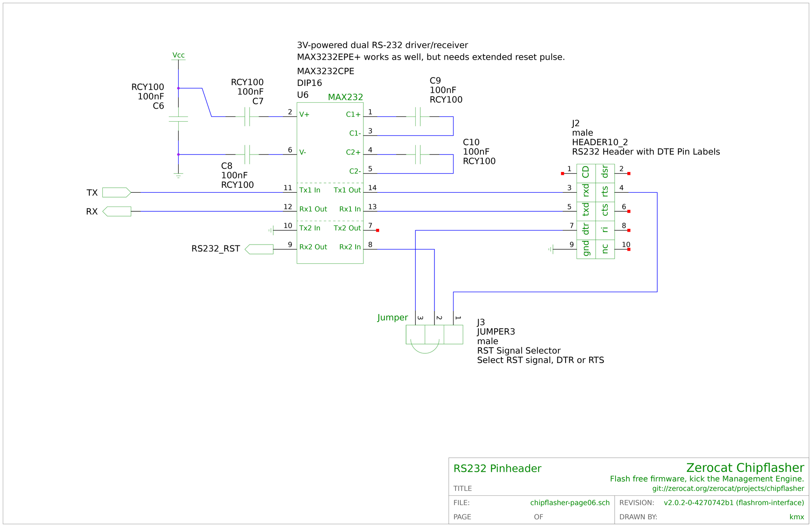Screen dimensions: 812x527
Task: Click the revision v2.0.2-0-4270742b1 value
Action: [734, 503]
